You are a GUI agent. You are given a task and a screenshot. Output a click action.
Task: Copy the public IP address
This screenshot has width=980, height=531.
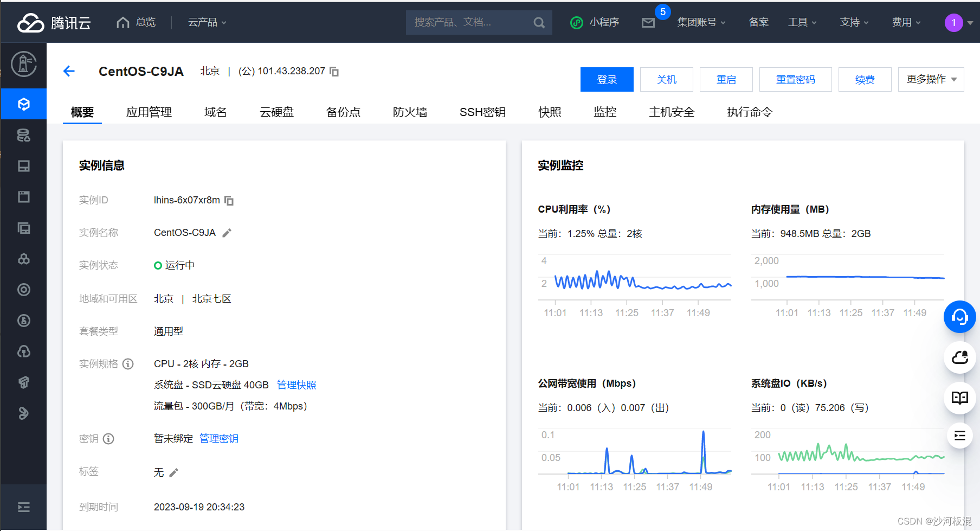[334, 72]
